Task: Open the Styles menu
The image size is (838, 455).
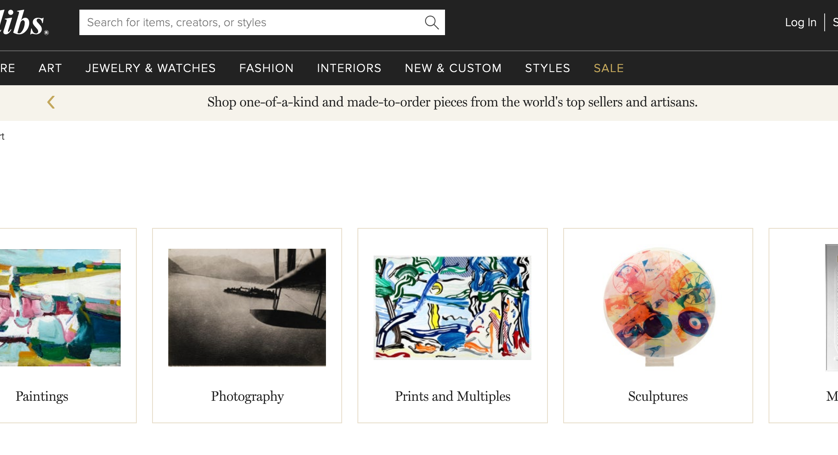Action: 547,68
